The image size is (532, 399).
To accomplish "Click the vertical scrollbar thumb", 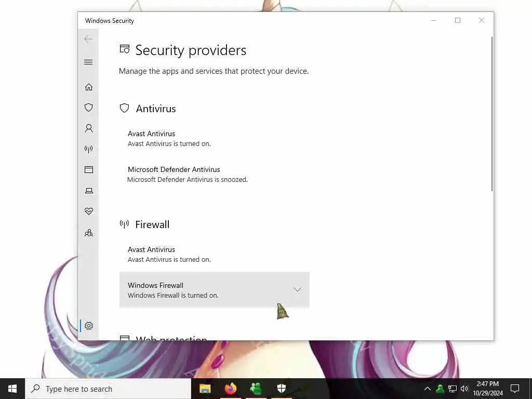I will (491, 114).
